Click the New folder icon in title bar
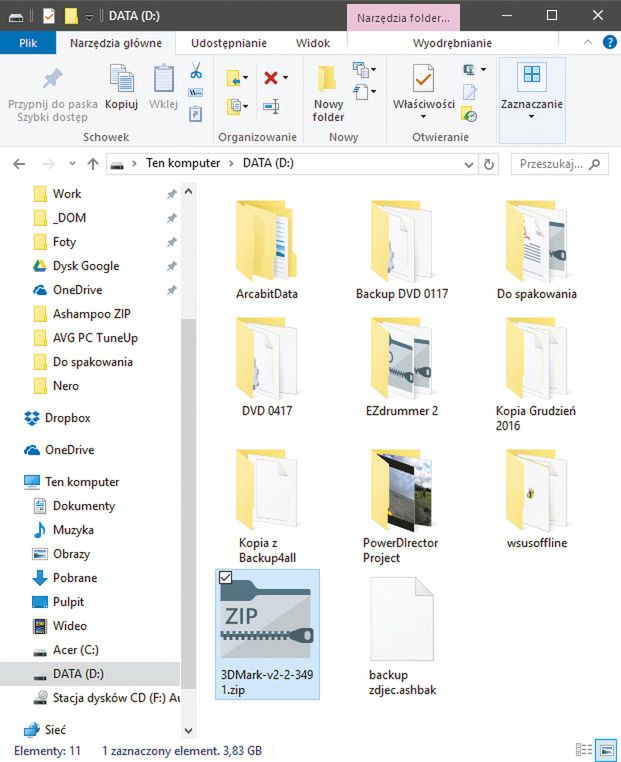This screenshot has height=762, width=621. [71, 16]
